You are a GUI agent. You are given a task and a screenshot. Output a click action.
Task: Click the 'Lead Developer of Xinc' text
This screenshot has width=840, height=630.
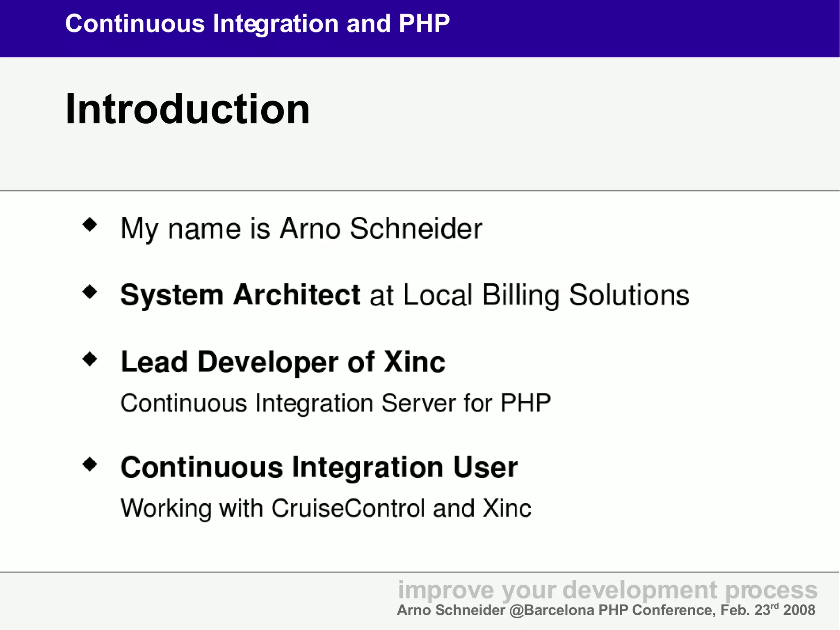click(283, 362)
